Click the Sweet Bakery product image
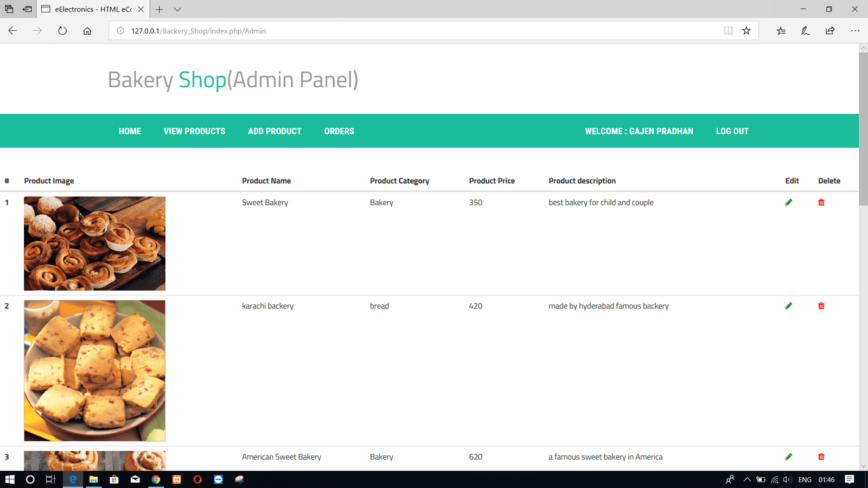The image size is (868, 488). [x=94, y=243]
